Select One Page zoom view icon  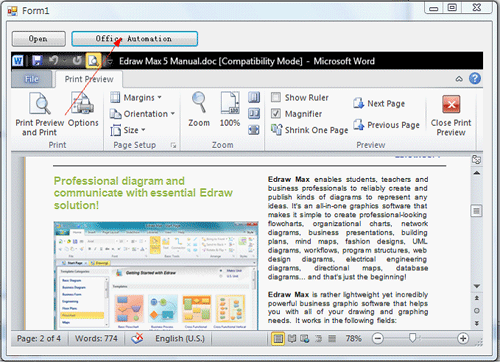click(x=254, y=97)
